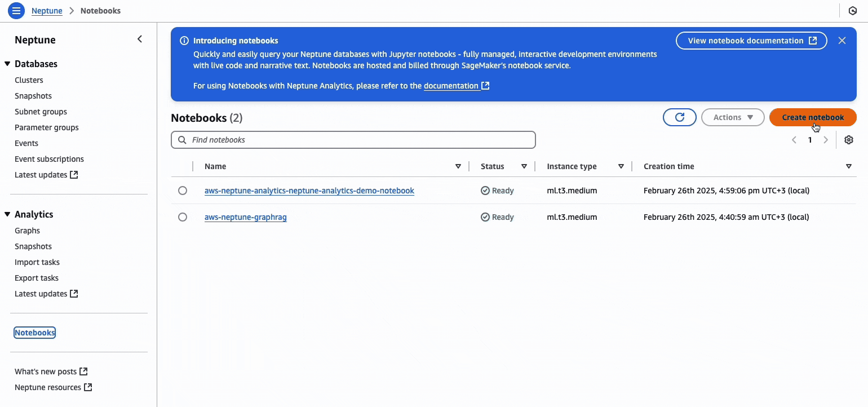The height and width of the screenshot is (407, 868).
Task: Select the aws-neptune-graphrag notebook radio button
Action: coord(183,217)
